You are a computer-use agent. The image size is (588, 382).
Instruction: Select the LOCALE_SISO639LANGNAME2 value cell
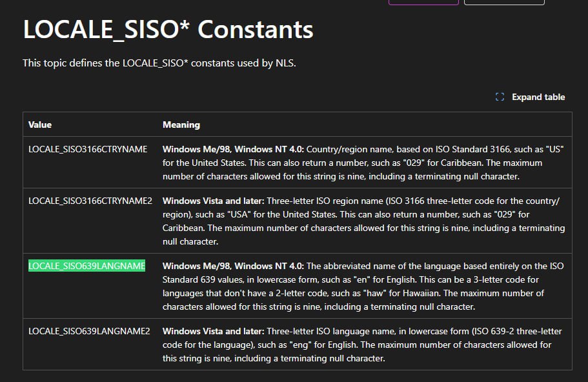pyautogui.click(x=89, y=331)
